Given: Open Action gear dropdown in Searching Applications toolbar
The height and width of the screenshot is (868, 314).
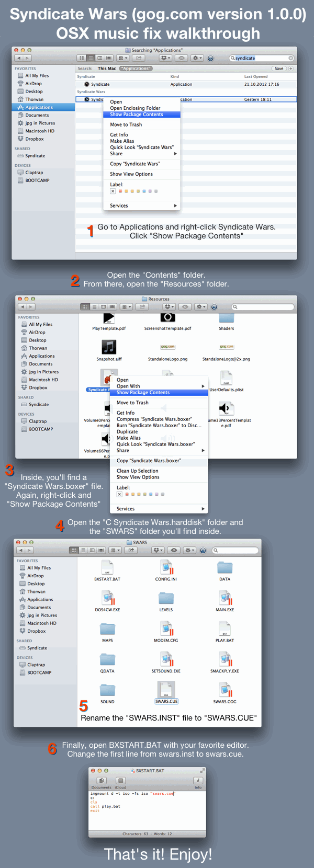Looking at the screenshot, I should [x=197, y=58].
